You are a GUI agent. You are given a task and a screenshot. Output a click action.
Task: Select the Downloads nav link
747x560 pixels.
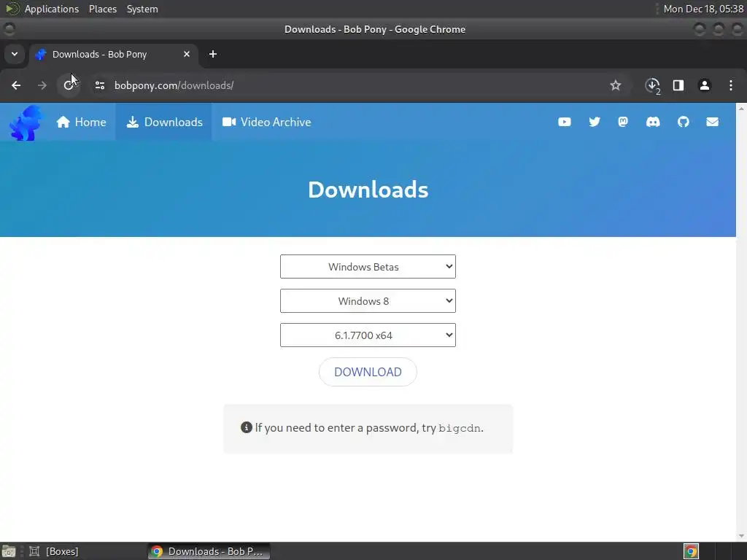164,122
